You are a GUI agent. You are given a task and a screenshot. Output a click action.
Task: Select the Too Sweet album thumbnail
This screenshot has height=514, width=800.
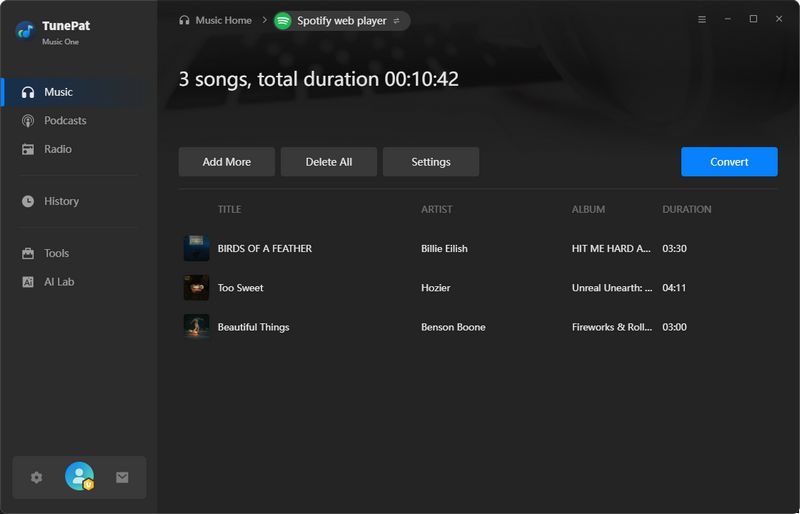tap(196, 287)
